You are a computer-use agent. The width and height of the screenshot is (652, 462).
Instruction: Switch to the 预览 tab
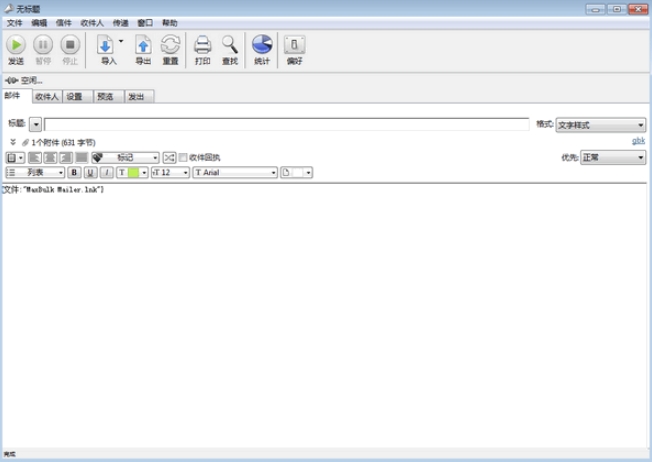tap(109, 96)
